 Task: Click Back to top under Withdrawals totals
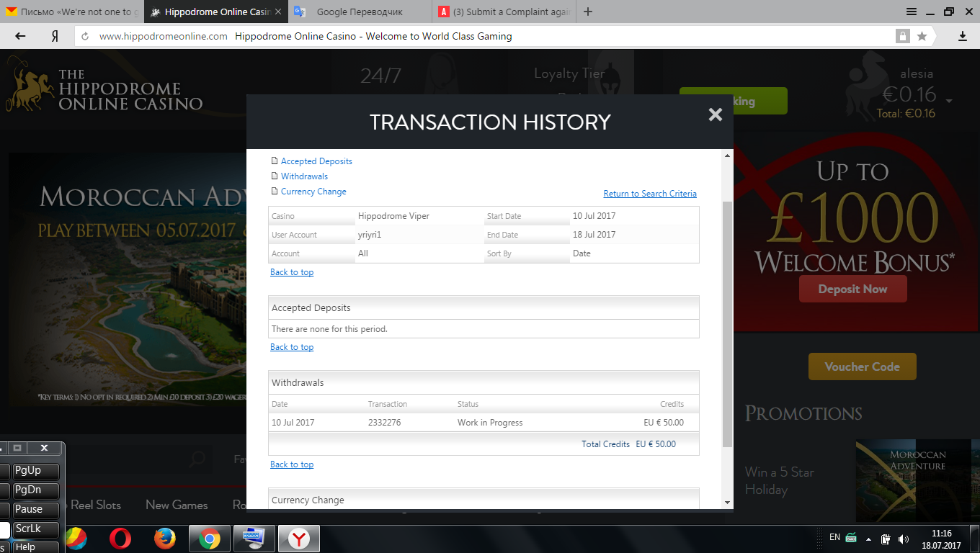292,464
